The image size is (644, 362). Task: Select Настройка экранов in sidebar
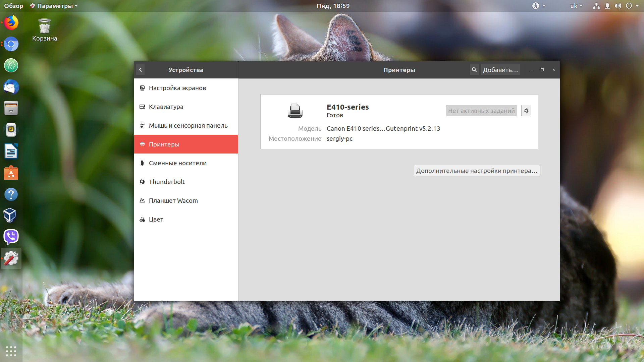coord(186,88)
